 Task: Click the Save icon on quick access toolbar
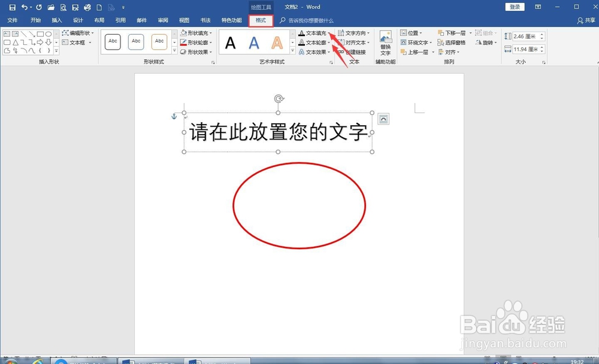click(x=12, y=7)
